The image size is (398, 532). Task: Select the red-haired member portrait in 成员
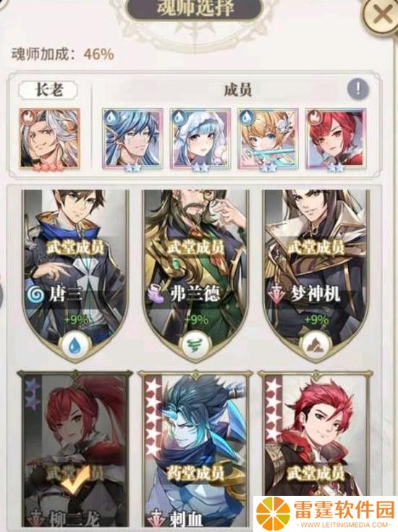336,139
